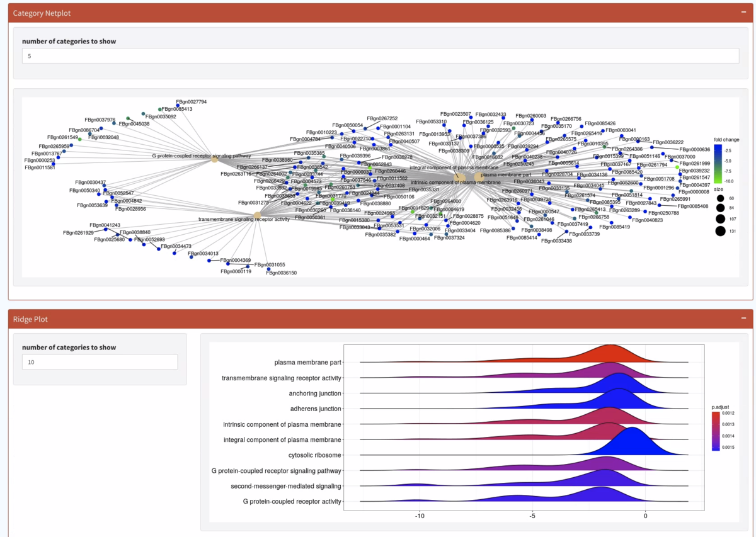Click the FBgn0000119 gene label

pyautogui.click(x=236, y=271)
